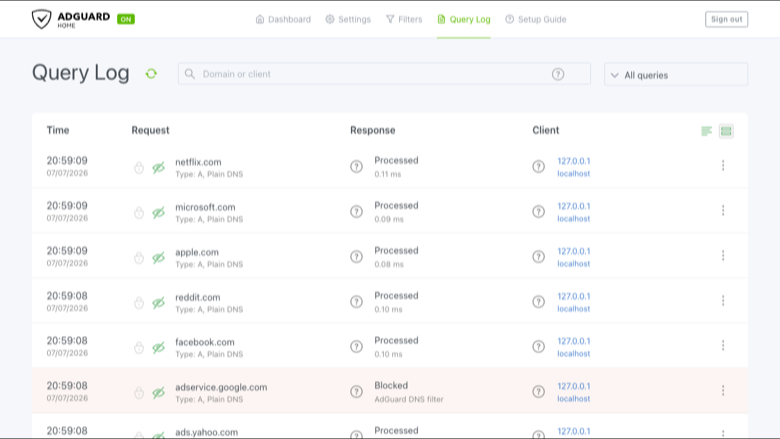780x439 pixels.
Task: Select the Query Log tab
Action: point(464,19)
